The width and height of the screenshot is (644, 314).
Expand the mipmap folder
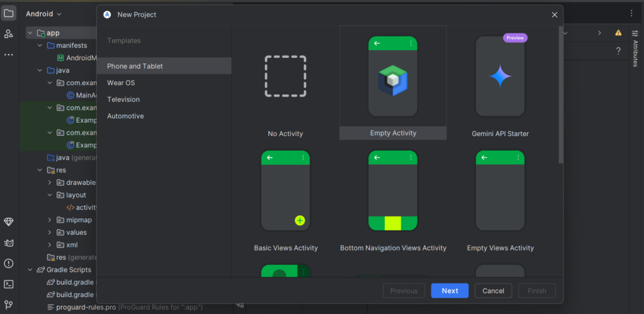[50, 220]
